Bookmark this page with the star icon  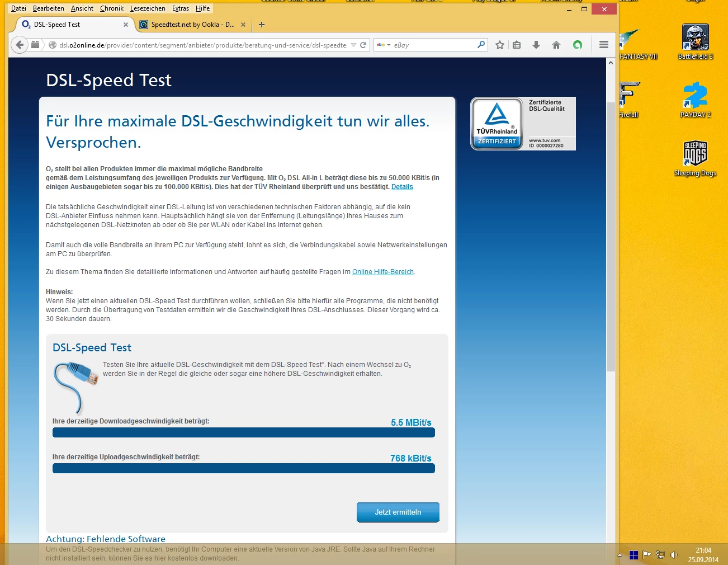500,45
